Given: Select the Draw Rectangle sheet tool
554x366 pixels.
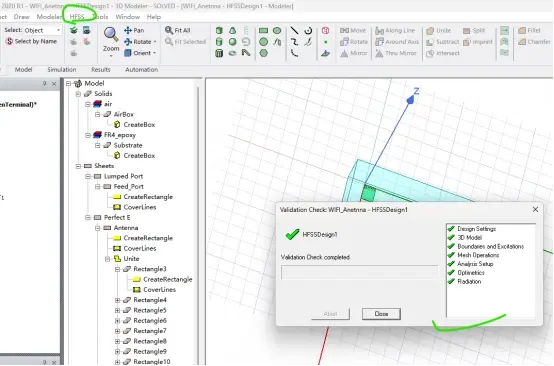Looking at the screenshot, I should click(264, 31).
